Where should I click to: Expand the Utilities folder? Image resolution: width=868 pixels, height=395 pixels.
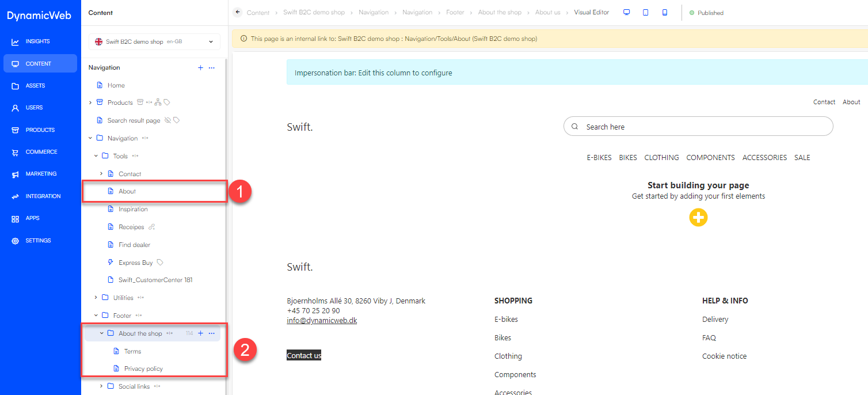(96, 298)
